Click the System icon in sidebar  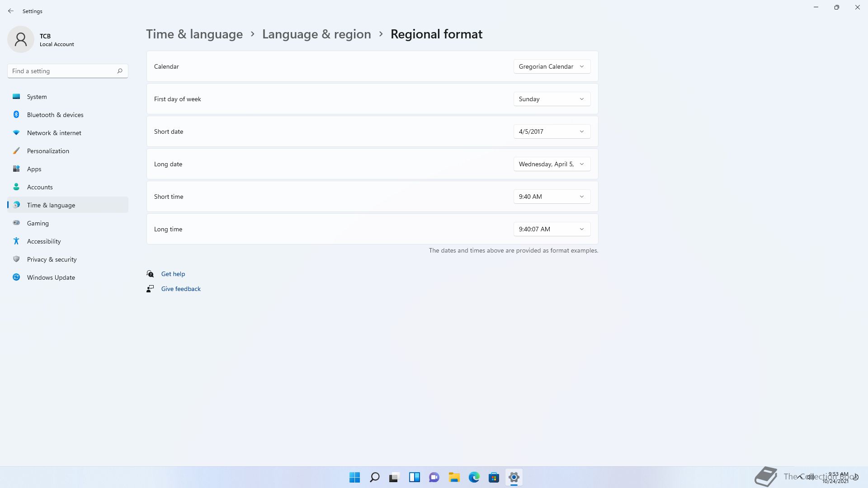(16, 97)
